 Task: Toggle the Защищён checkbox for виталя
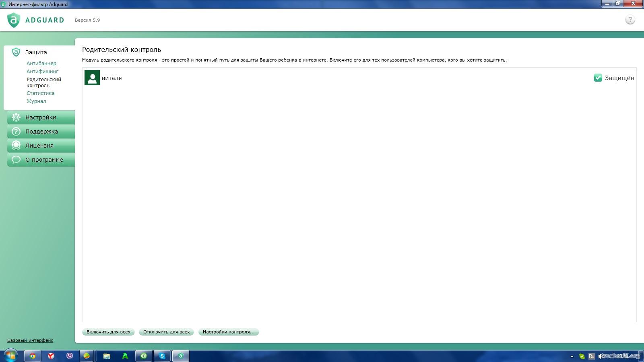598,78
